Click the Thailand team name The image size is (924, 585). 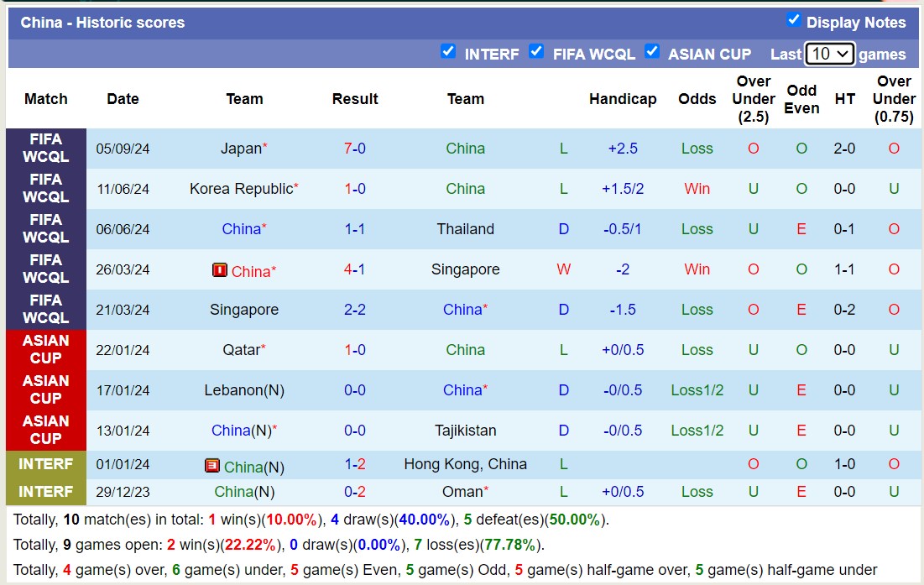tap(465, 229)
